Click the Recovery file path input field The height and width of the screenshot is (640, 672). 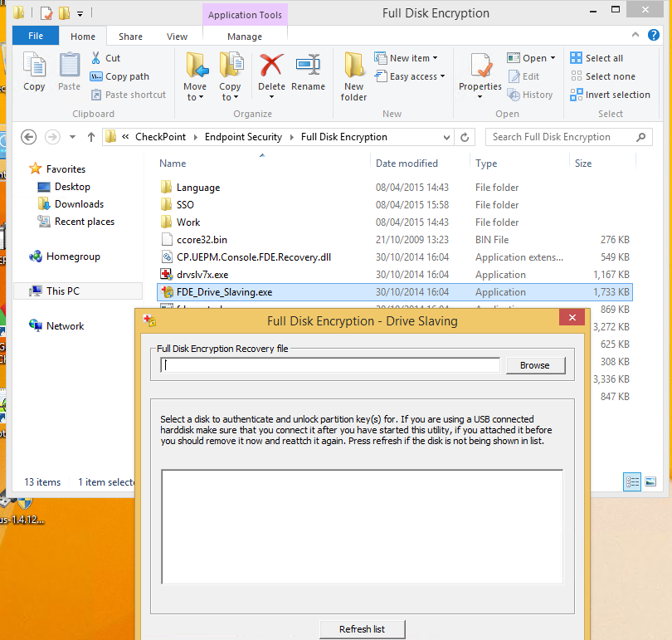pos(331,365)
